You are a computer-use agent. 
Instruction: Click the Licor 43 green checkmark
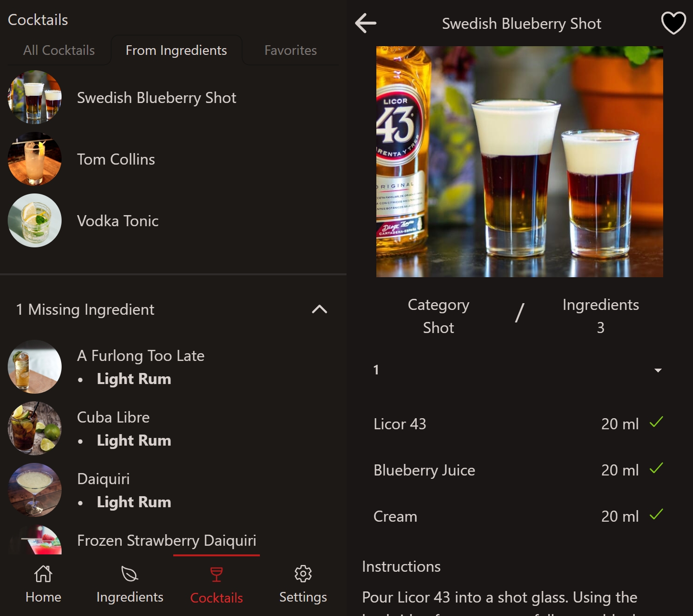pos(656,423)
